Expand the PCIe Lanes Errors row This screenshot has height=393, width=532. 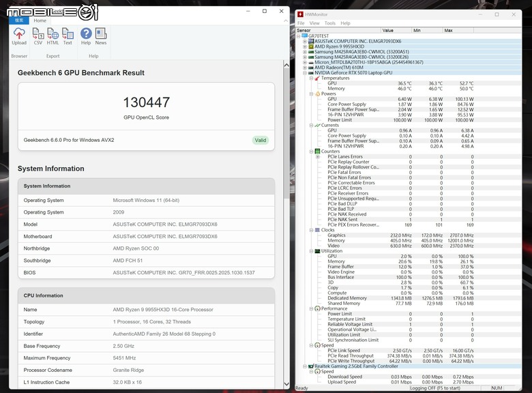[318, 157]
